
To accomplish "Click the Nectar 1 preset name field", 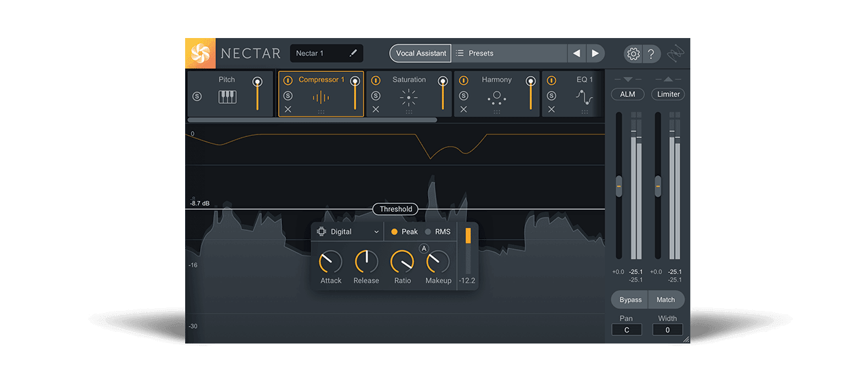I will pos(326,53).
